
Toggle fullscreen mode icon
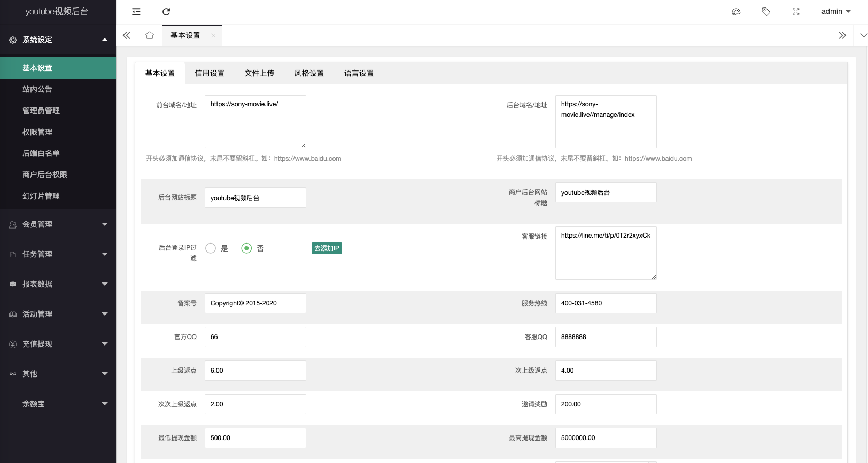tap(796, 12)
